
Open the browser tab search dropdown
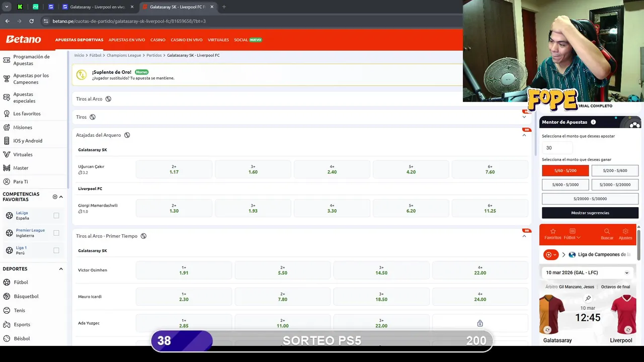[7, 7]
